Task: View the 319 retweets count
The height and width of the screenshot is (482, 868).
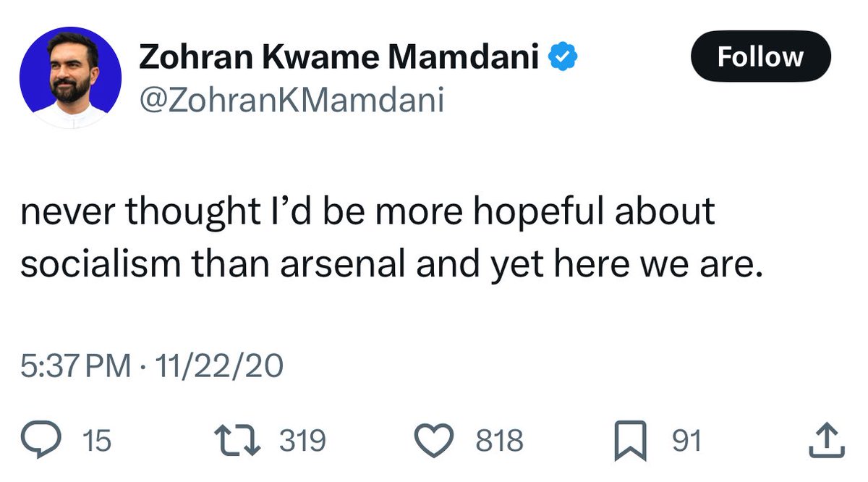Action: pyautogui.click(x=303, y=441)
